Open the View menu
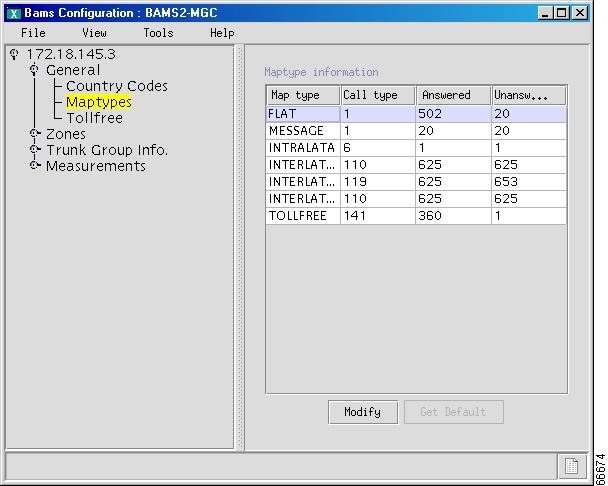The image size is (608, 486). coord(94,33)
